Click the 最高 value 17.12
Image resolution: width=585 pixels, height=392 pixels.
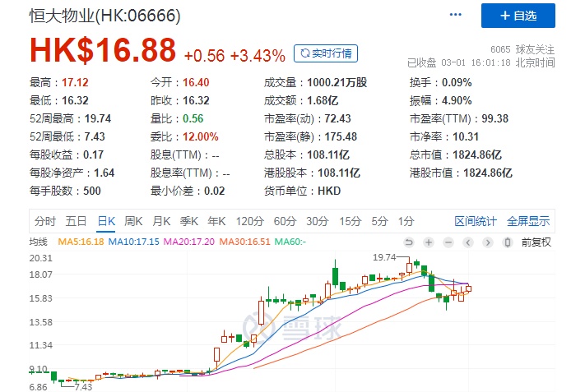pyautogui.click(x=75, y=82)
